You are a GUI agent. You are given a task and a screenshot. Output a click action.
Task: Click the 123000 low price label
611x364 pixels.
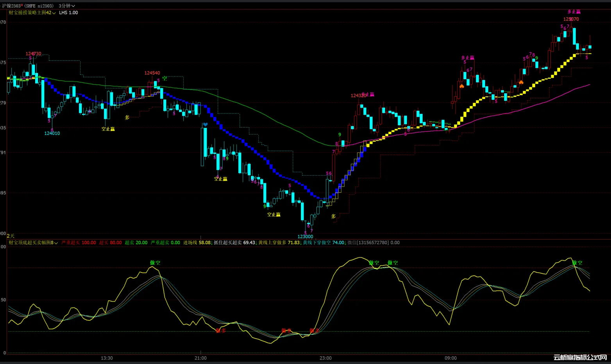tap(305, 236)
